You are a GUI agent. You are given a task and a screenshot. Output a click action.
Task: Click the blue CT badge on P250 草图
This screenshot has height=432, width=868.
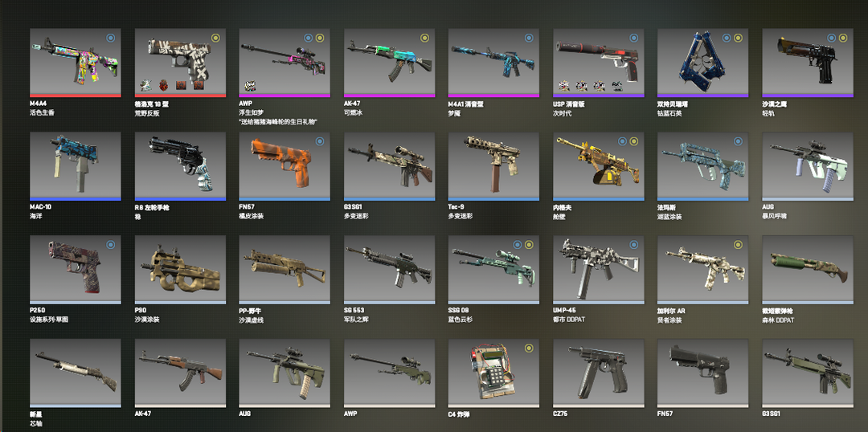coord(111,244)
